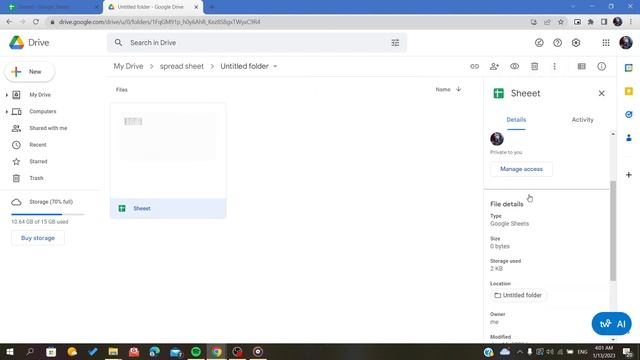The height and width of the screenshot is (360, 640).
Task: Close the Untitled folder Chrome tab
Action: tap(196, 7)
